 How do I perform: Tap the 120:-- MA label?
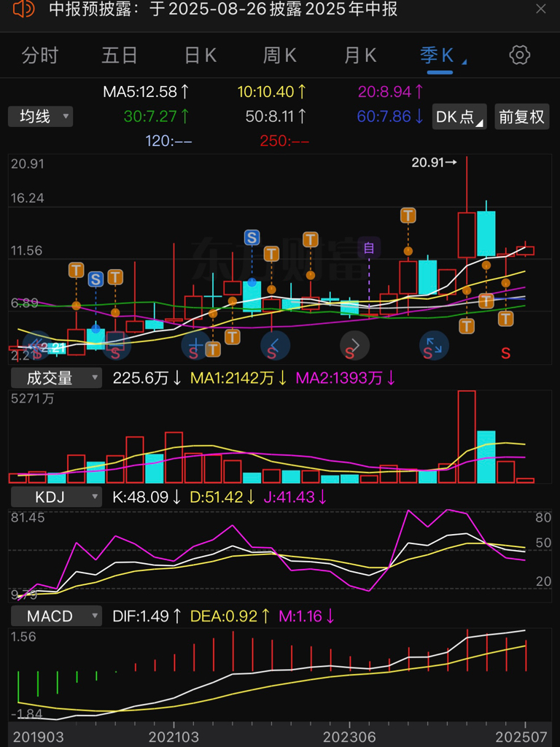(x=168, y=141)
